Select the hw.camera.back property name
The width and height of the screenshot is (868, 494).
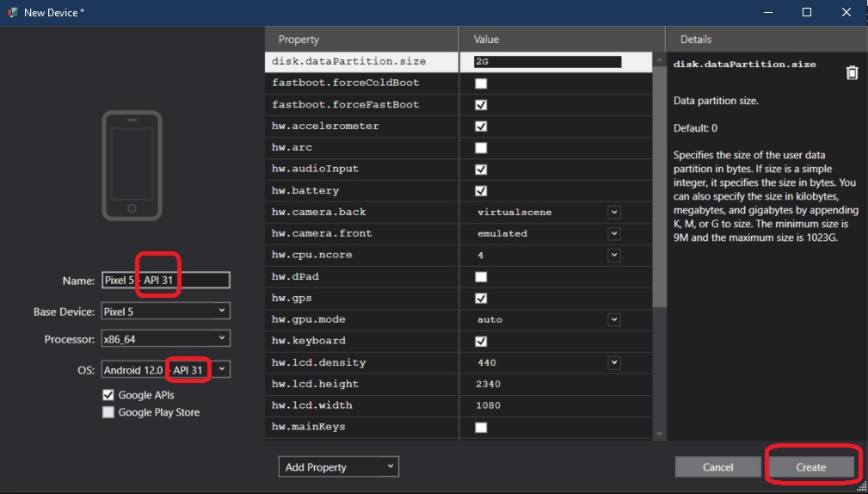click(x=319, y=212)
